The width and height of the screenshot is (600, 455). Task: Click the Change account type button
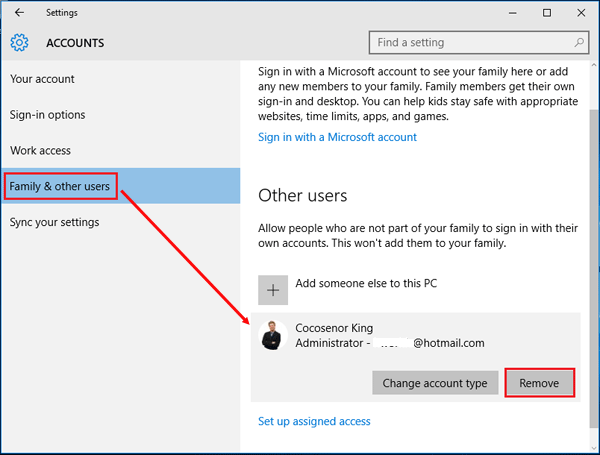[435, 383]
